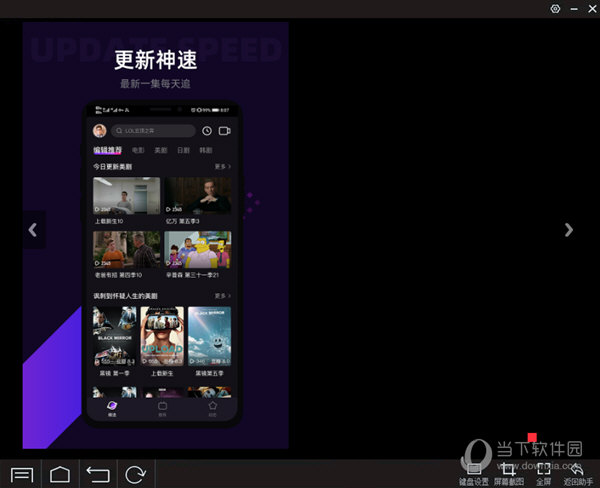This screenshot has height=488, width=600.
Task: Click the 今日更新美剧 section title
Action: tap(112, 167)
